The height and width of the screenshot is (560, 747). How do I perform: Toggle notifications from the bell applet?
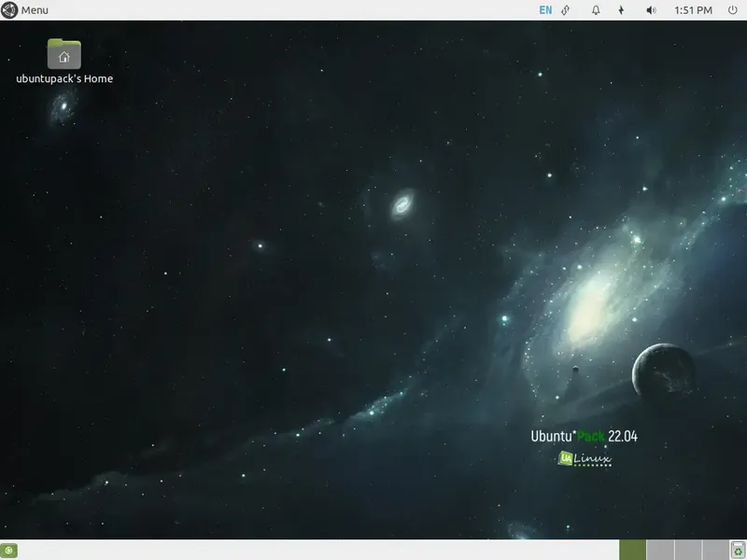pyautogui.click(x=594, y=10)
